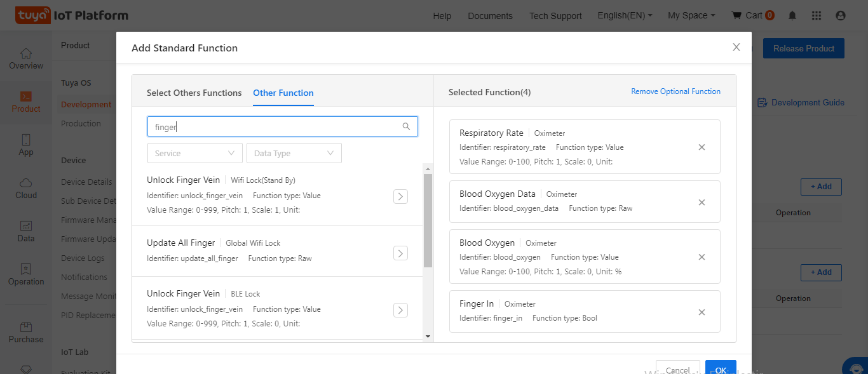Add Wifi Lock Unlock Finger Vein function
868x374 pixels.
(400, 196)
